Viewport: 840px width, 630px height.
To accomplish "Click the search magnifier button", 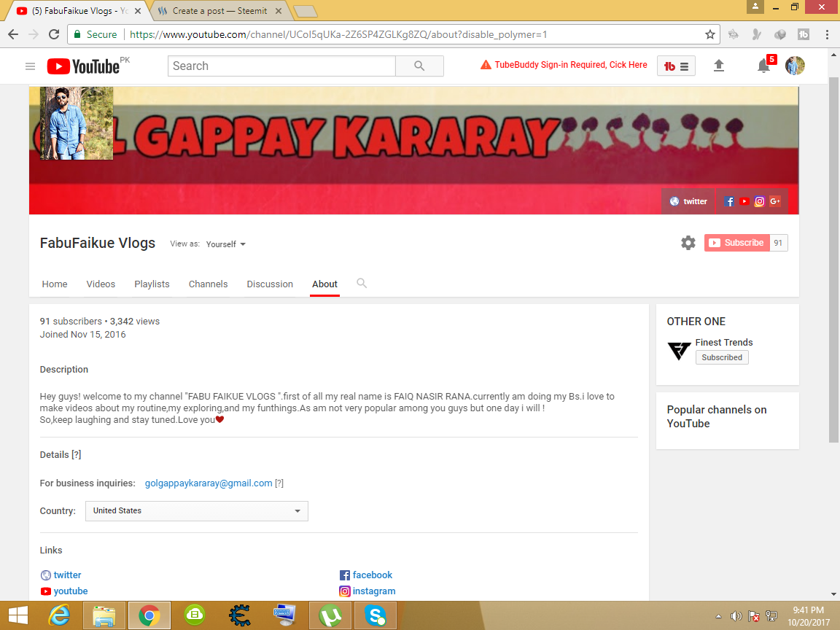I will [419, 66].
